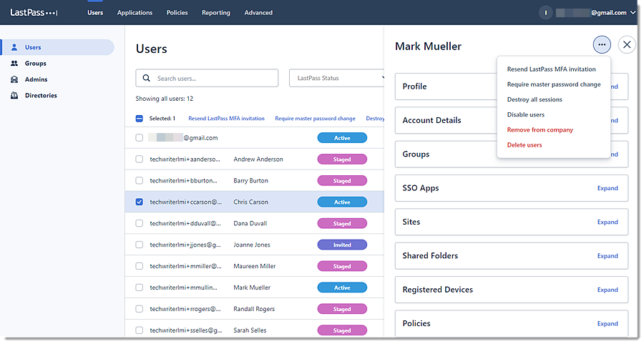644x344 pixels.
Task: Click the Staged badge for Andrew Anderson
Action: click(x=342, y=159)
